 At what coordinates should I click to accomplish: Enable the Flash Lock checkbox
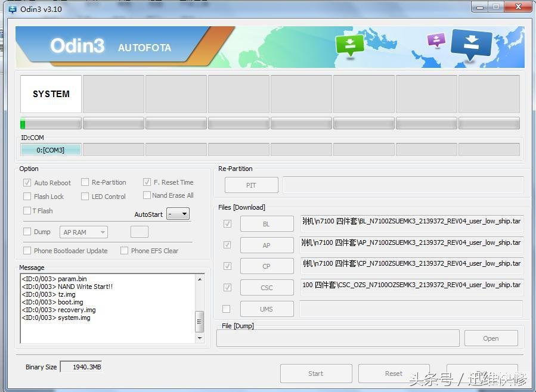(x=27, y=197)
